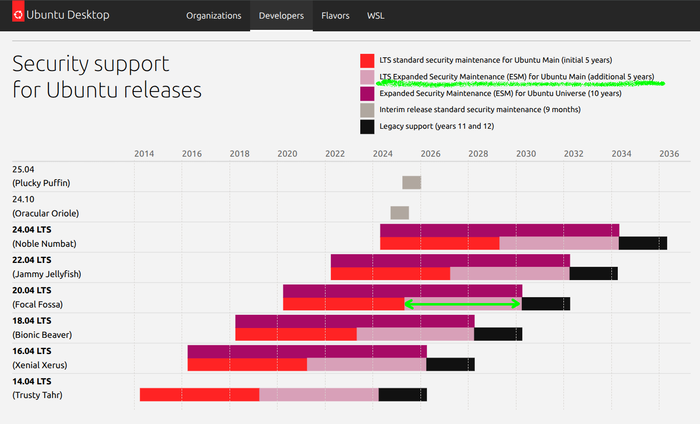Click the 2030 year label

tap(526, 154)
